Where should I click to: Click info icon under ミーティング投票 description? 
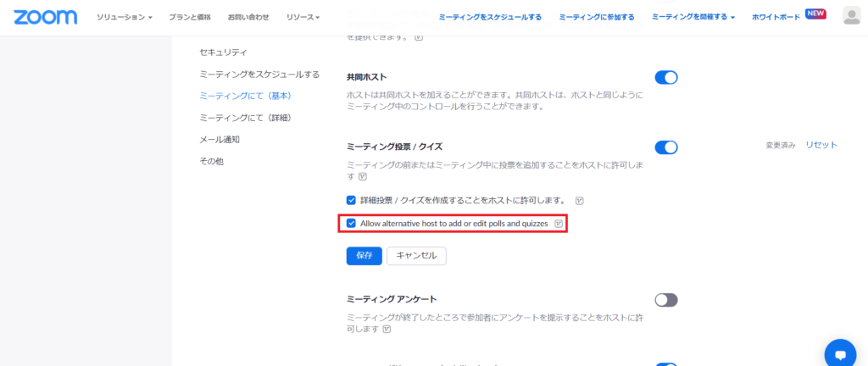click(363, 177)
